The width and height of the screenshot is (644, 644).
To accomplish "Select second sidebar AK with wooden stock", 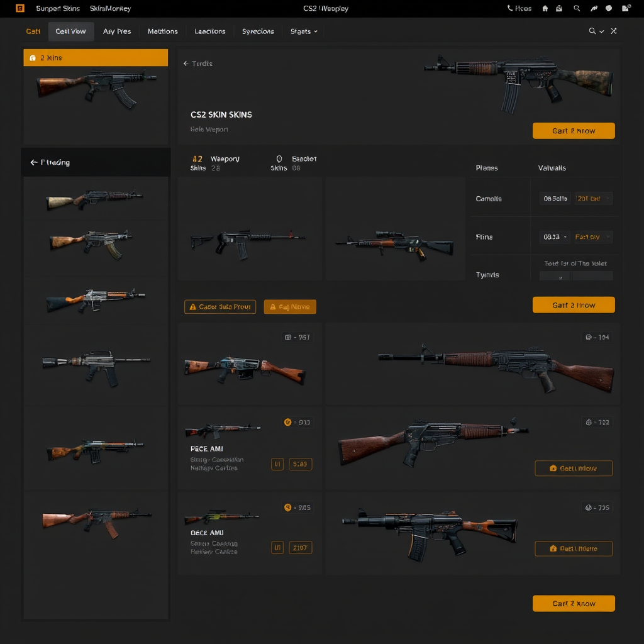I will click(91, 244).
